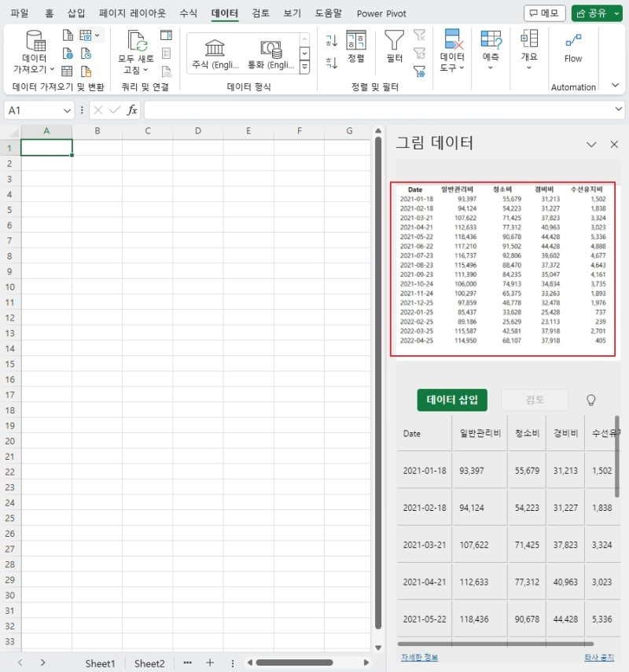Click the 데이터 삽입 button
Screen dimensions: 629x672
tap(452, 400)
